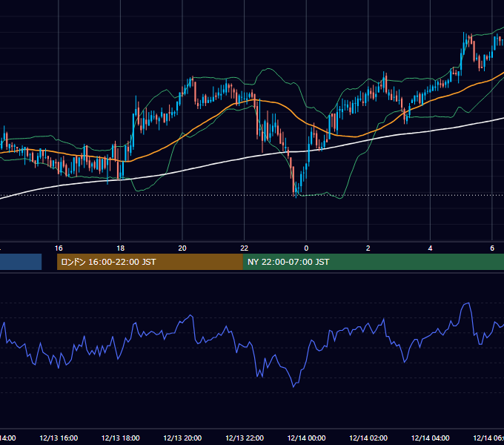The height and width of the screenshot is (445, 504).
Task: Click the 6 hour label on price axis
Action: pyautogui.click(x=492, y=248)
